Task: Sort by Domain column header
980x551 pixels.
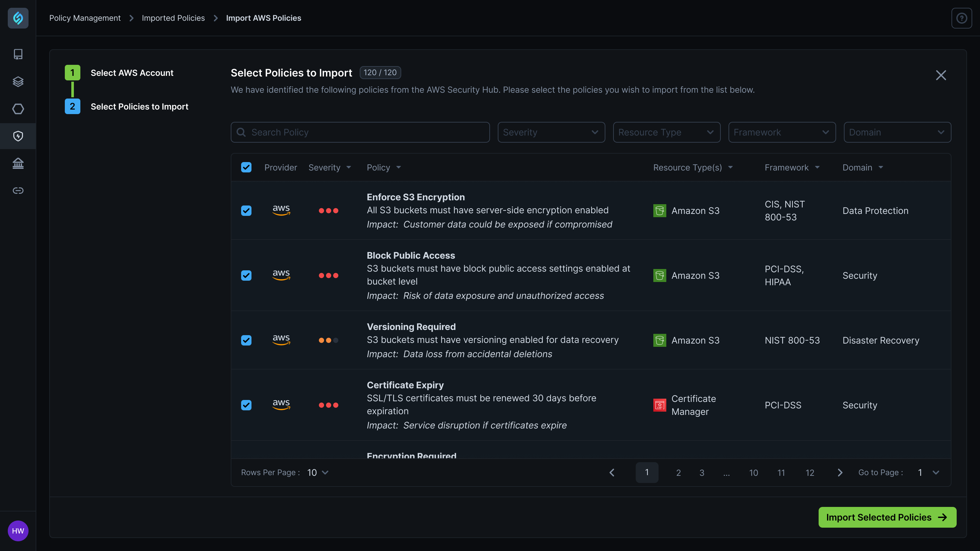Action: tap(862, 168)
